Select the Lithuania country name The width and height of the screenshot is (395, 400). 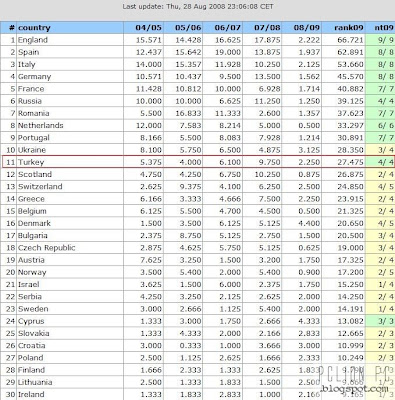35,382
